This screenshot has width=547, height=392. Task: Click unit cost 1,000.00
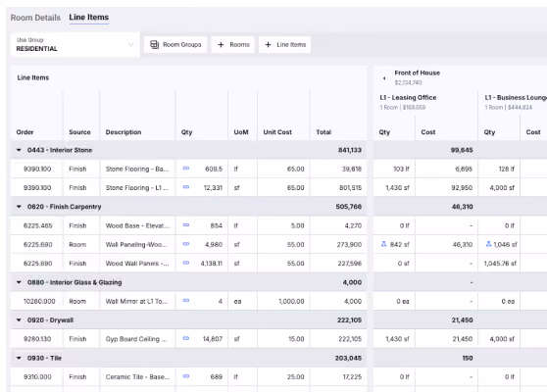(291, 301)
